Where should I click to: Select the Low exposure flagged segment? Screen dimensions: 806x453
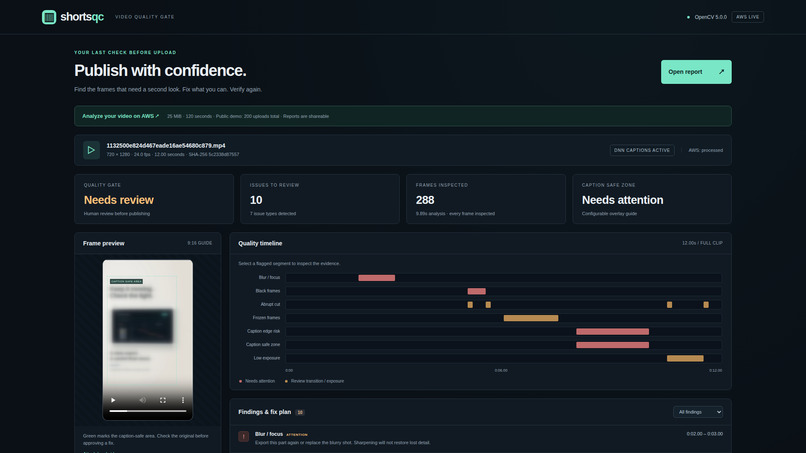(685, 358)
